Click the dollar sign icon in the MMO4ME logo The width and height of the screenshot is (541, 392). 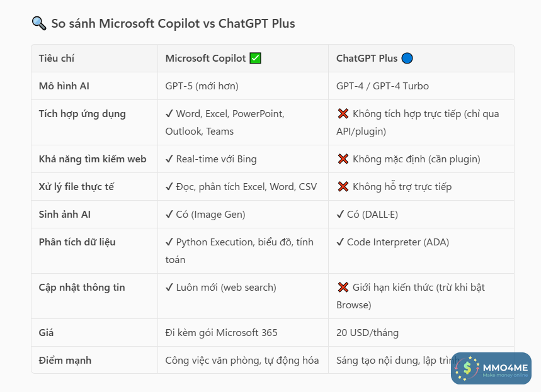click(x=467, y=368)
